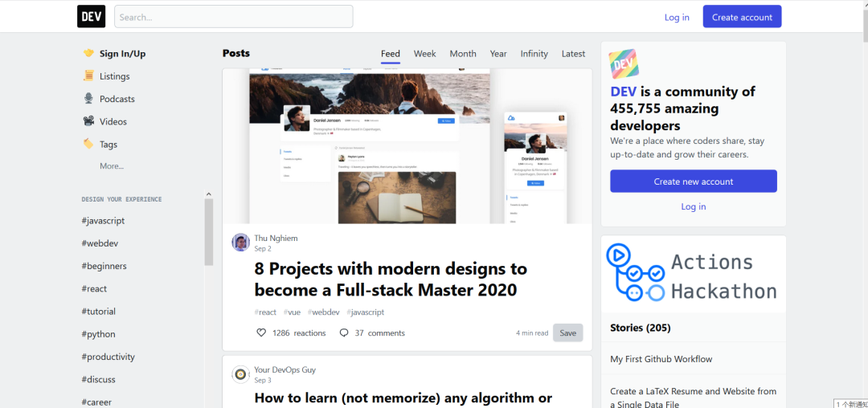Switch to the Year tab
This screenshot has width=868, height=408.
[x=498, y=54]
